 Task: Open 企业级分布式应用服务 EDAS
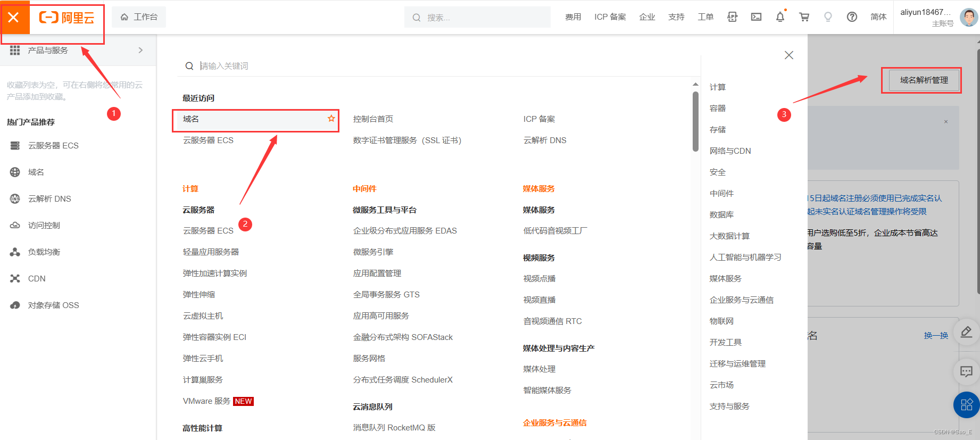click(405, 231)
